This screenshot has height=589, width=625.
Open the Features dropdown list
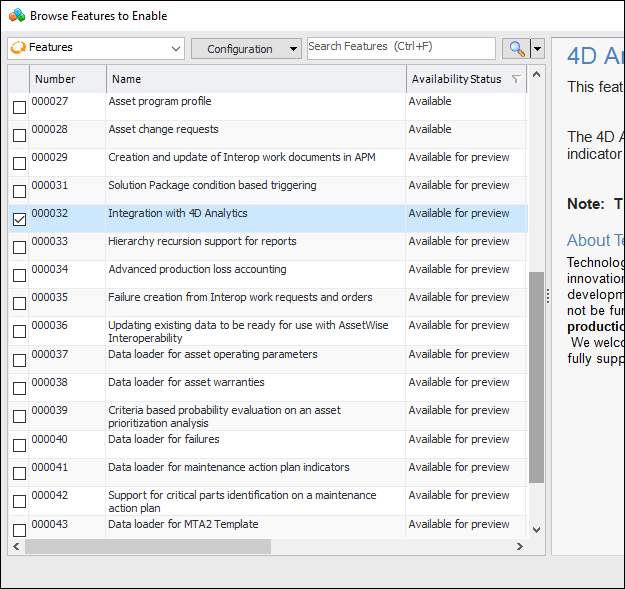point(176,48)
